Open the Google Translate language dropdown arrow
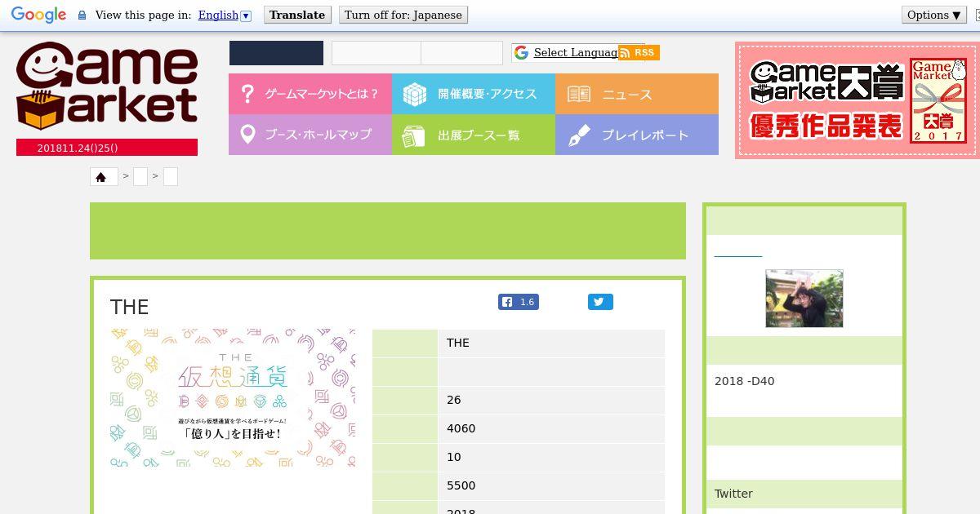Image resolution: width=980 pixels, height=514 pixels. coord(246,16)
